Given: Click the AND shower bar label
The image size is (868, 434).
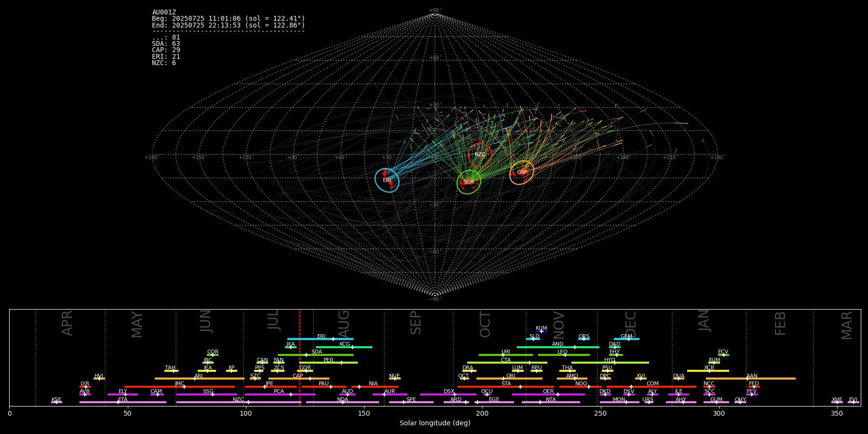Looking at the screenshot, I should click(x=558, y=344).
